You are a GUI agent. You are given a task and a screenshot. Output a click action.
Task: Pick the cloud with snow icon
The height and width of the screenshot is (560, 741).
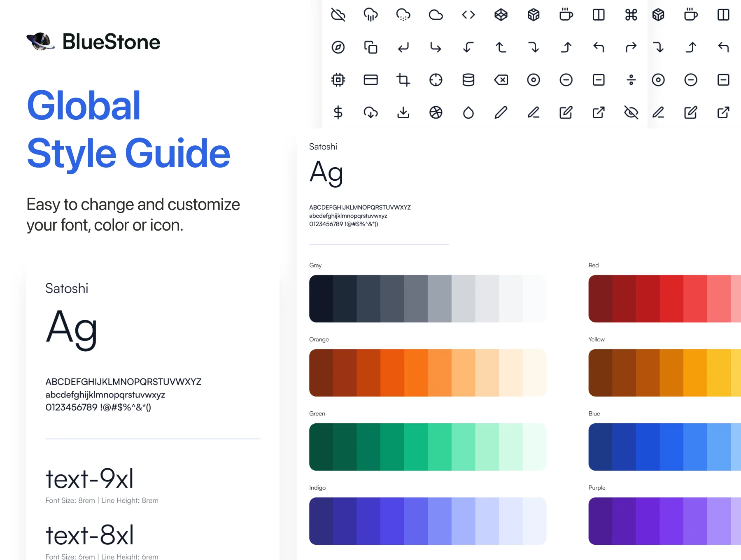pyautogui.click(x=403, y=15)
